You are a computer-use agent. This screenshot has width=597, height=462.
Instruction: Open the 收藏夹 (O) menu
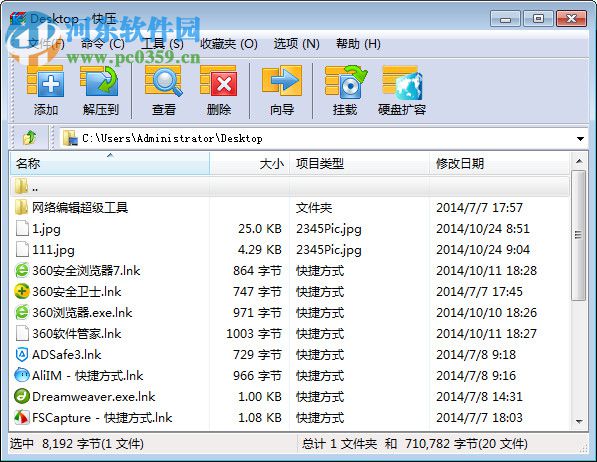[229, 44]
